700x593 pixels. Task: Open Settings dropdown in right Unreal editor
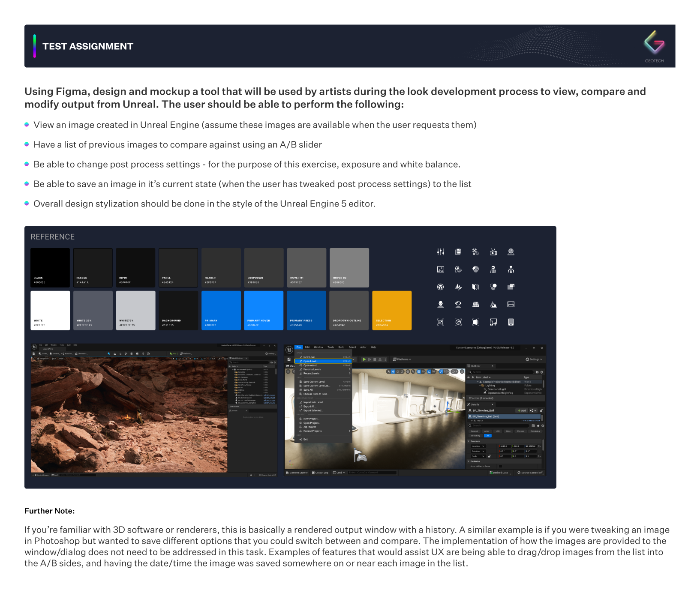(534, 359)
